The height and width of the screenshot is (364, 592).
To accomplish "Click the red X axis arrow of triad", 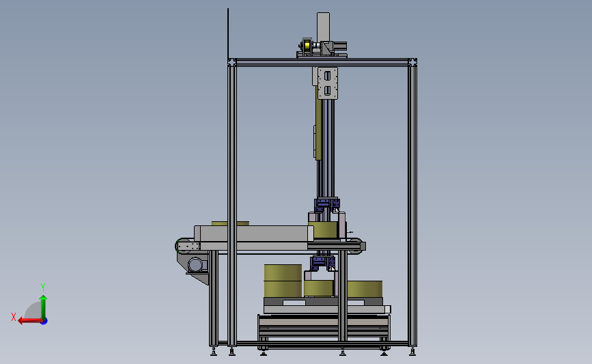I will click(30, 320).
